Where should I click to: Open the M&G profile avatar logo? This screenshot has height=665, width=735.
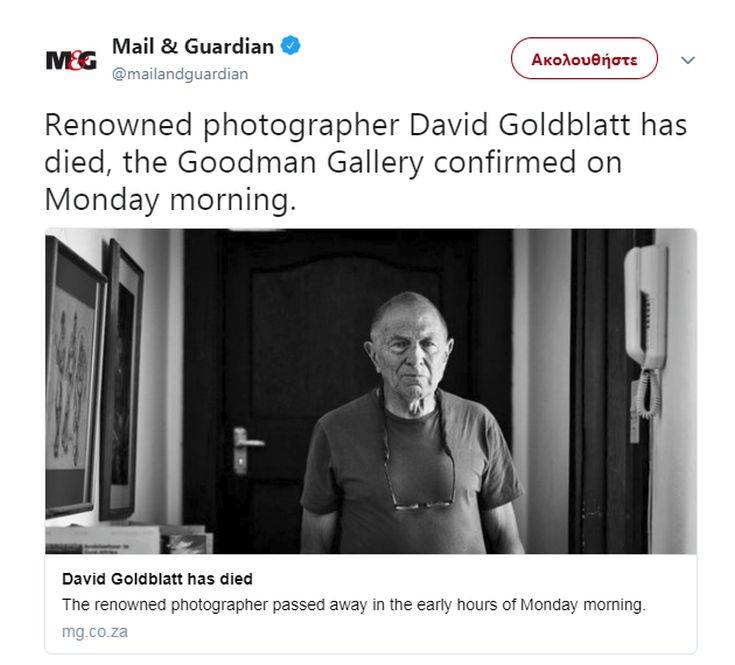[71, 60]
